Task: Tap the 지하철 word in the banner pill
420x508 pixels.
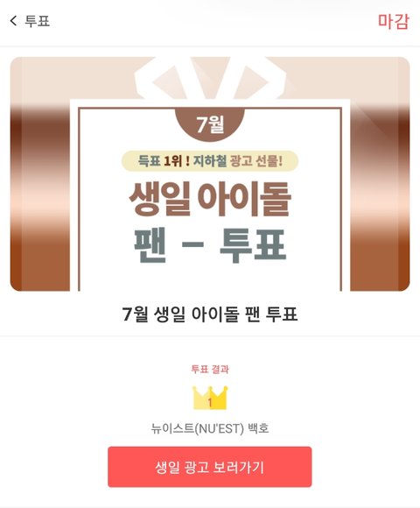Action: tap(210, 161)
